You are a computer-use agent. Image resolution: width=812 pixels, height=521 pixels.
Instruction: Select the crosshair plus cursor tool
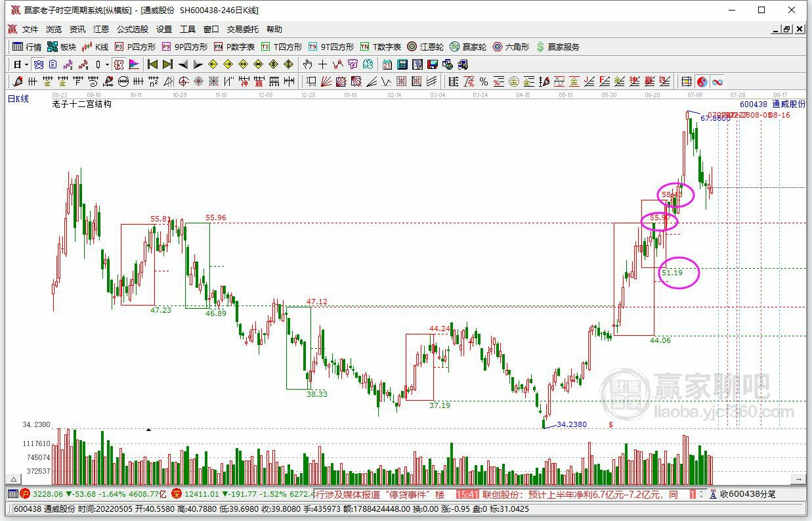coord(322,64)
